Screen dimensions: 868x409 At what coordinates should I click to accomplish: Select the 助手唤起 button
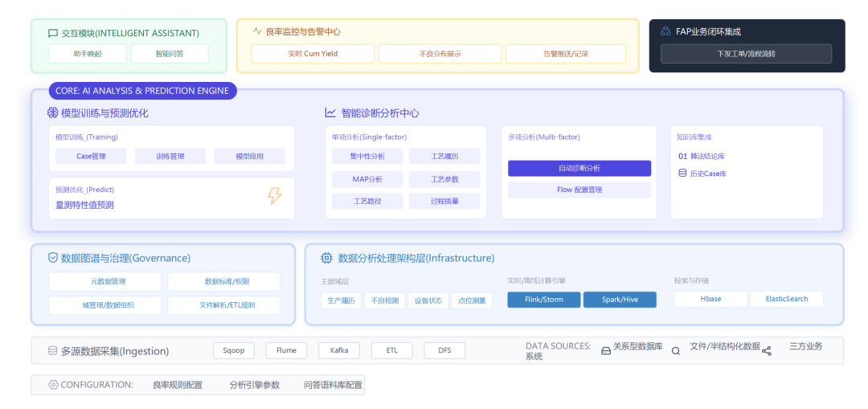(x=88, y=54)
